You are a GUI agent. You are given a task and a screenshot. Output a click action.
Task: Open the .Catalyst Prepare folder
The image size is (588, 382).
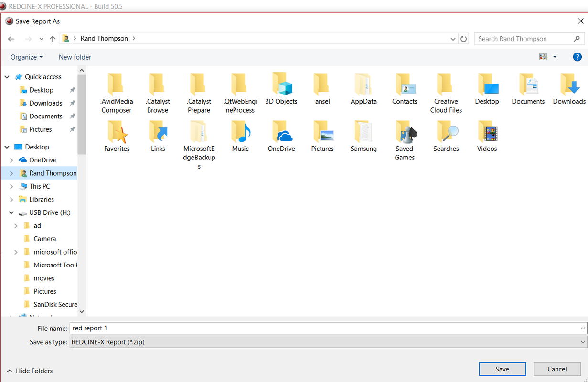coord(199,93)
